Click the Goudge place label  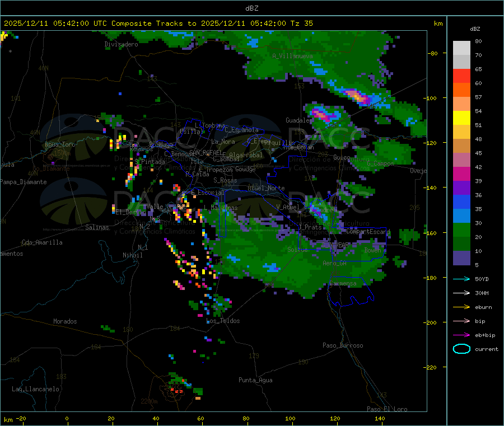coord(245,169)
